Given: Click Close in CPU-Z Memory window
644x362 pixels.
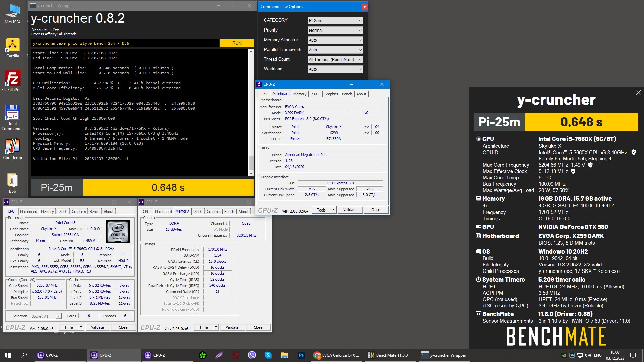Looking at the screenshot, I should pyautogui.click(x=258, y=327).
